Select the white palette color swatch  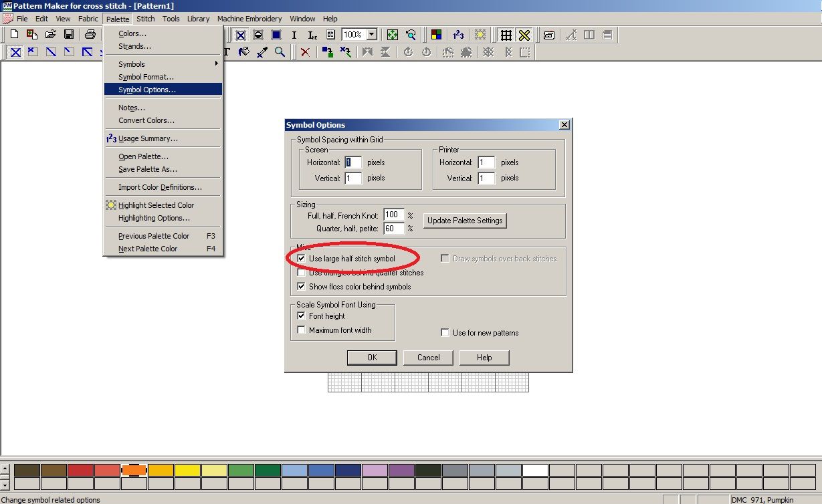535,471
